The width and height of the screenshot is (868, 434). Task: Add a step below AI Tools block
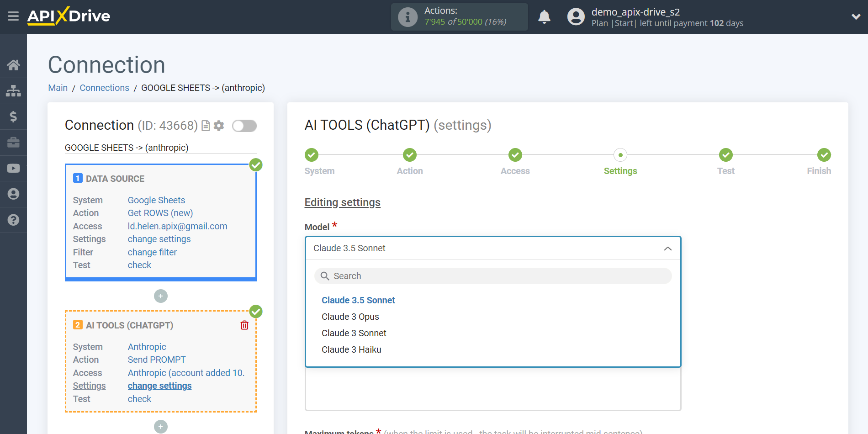(x=161, y=427)
